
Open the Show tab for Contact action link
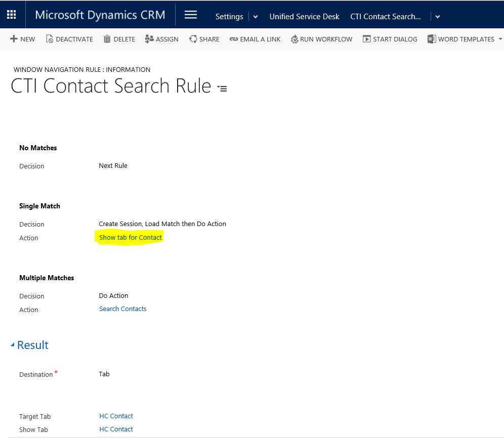coord(131,237)
